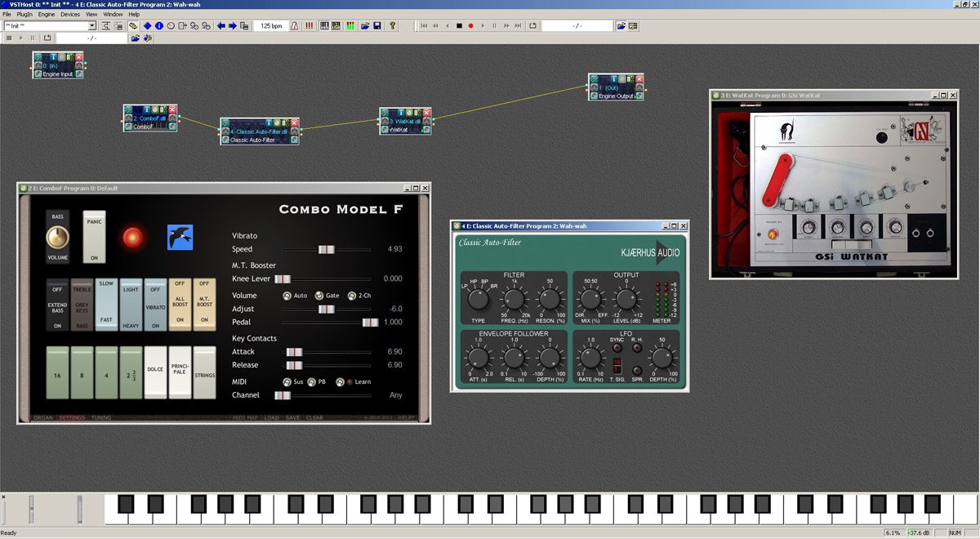The width and height of the screenshot is (980, 539).
Task: Click R.H. LED button in LFO section
Action: [x=636, y=349]
